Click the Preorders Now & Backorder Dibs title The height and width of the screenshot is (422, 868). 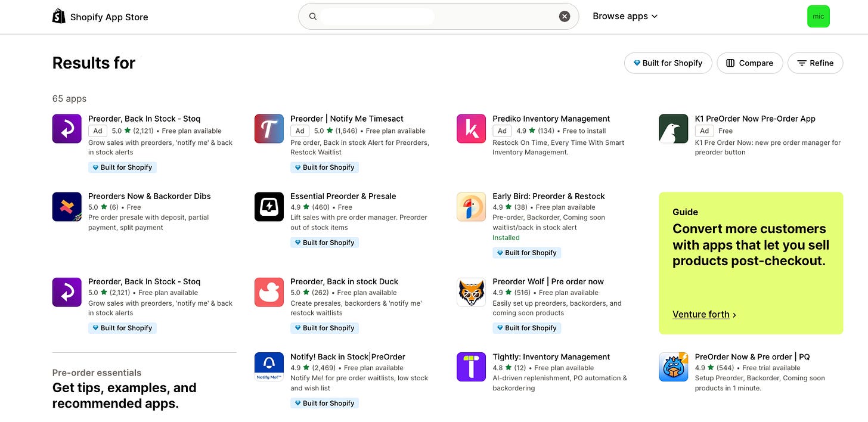(x=148, y=196)
